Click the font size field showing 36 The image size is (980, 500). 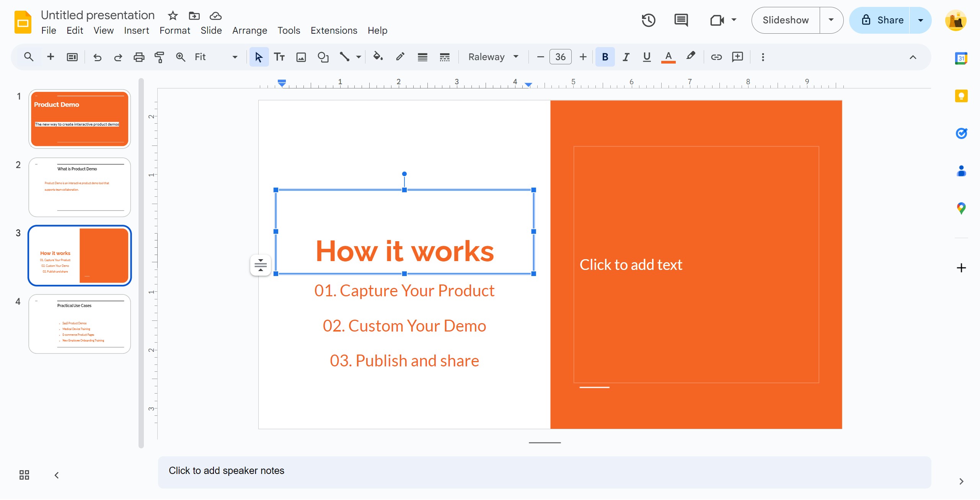tap(561, 57)
